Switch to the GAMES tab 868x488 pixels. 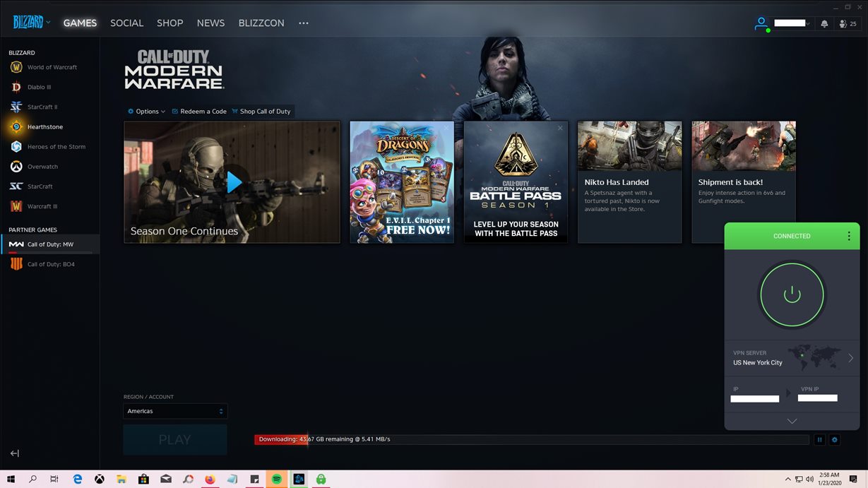tap(80, 23)
